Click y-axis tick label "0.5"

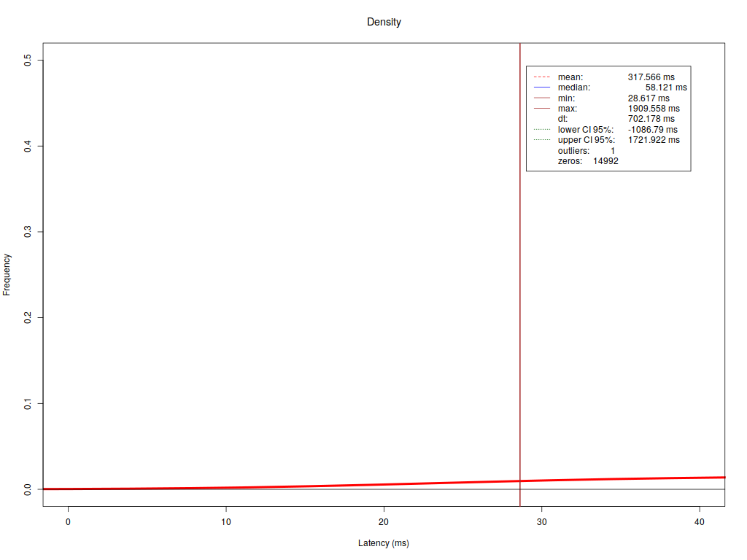coord(28,60)
